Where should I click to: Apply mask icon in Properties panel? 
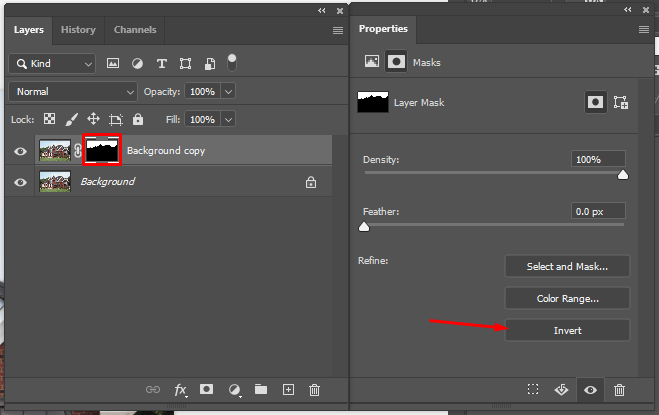[x=561, y=390]
